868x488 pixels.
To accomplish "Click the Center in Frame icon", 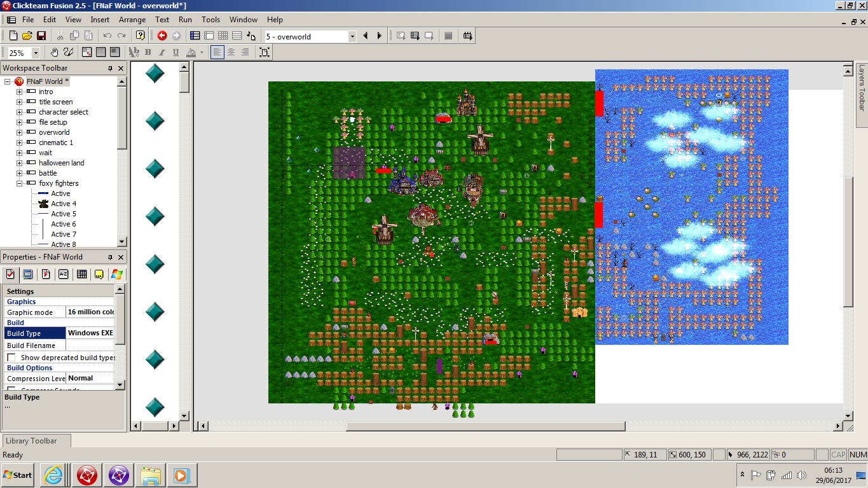I will click(x=265, y=52).
